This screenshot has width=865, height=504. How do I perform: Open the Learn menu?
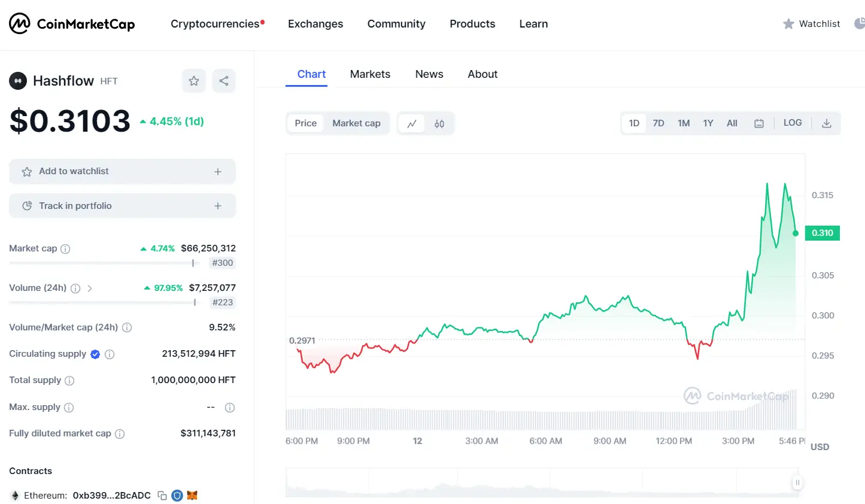[533, 24]
